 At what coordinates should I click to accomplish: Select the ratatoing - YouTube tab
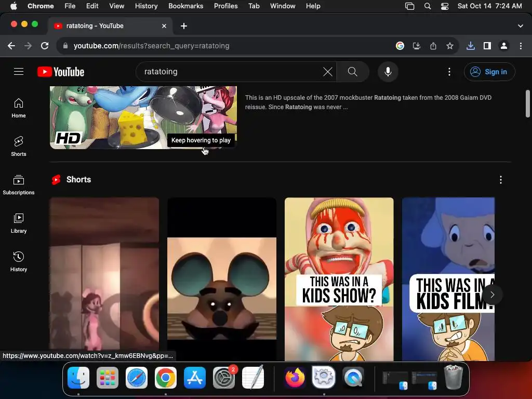[110, 26]
